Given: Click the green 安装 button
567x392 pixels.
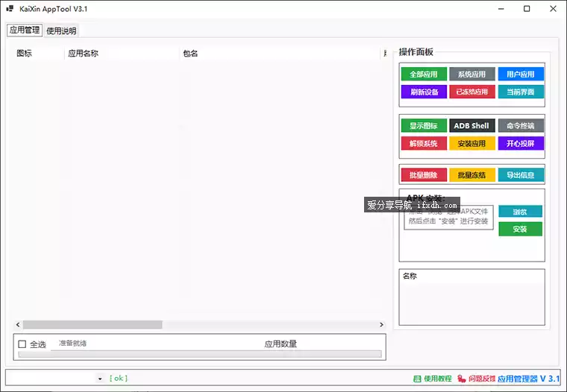Looking at the screenshot, I should pos(520,229).
